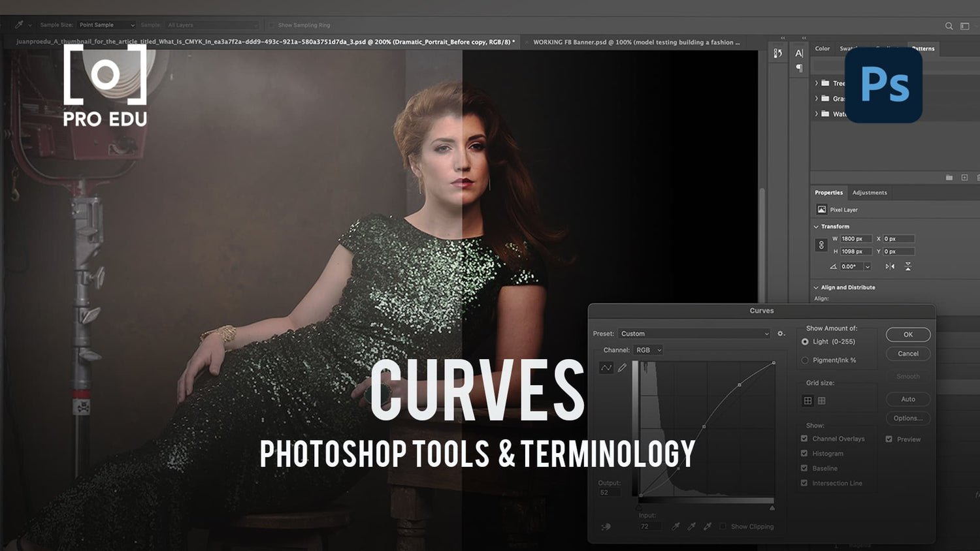Click the link icon between W and H values
The width and height of the screenshot is (980, 551).
point(821,245)
